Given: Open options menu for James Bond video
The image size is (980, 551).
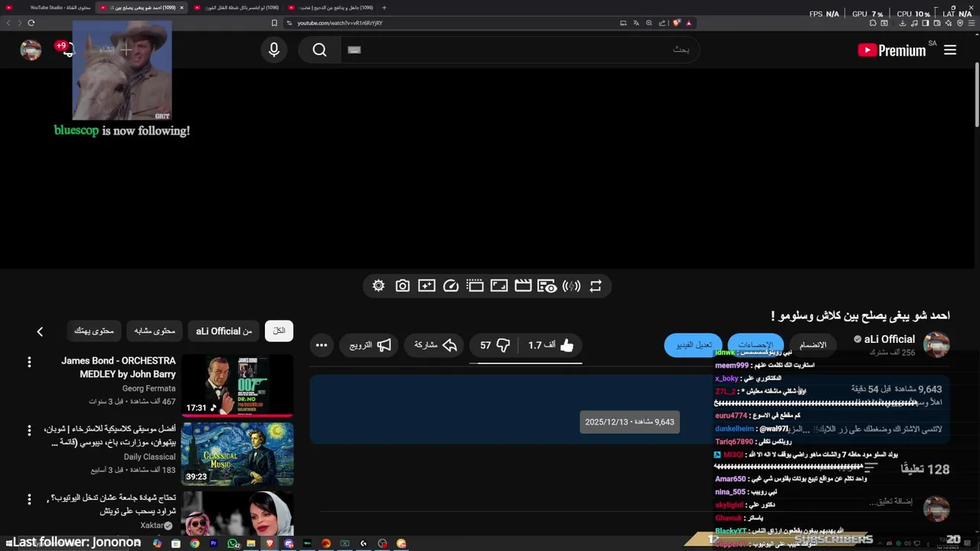Looking at the screenshot, I should coord(29,361).
